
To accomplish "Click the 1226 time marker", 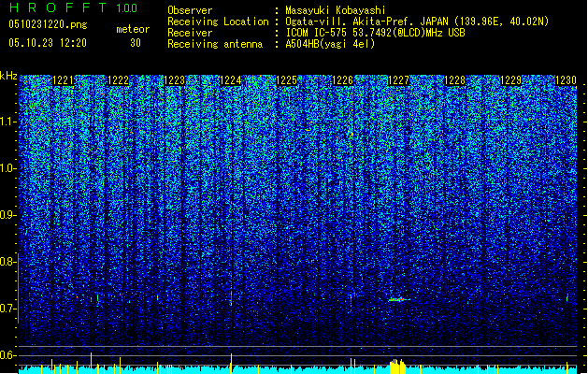I will click(x=343, y=80).
